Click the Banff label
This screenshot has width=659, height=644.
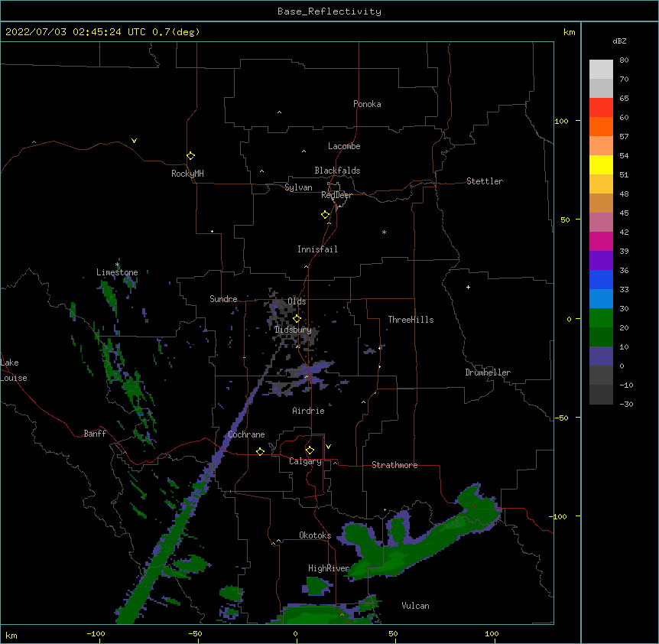(x=95, y=434)
